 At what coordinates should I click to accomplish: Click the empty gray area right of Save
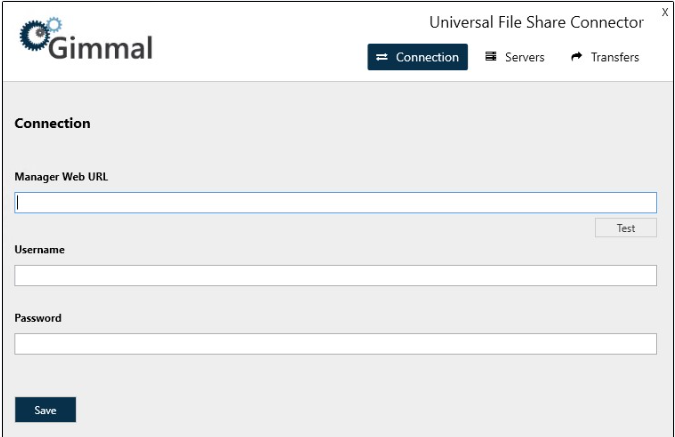(x=350, y=410)
